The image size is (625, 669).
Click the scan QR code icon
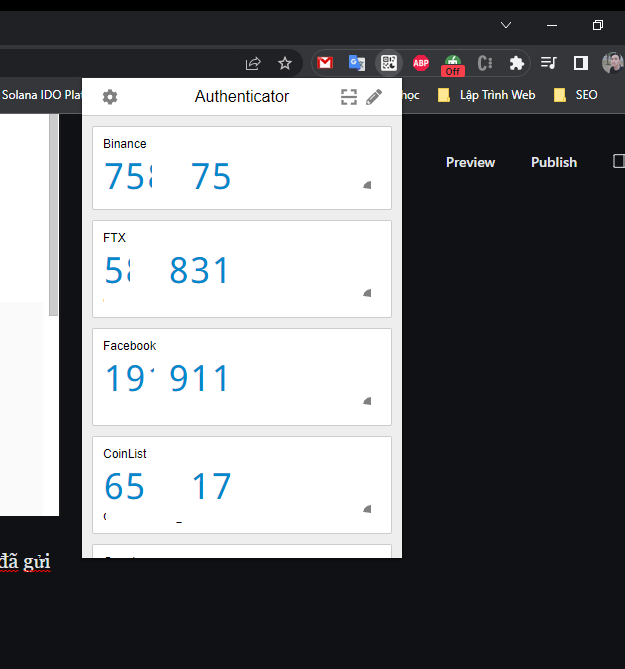(x=349, y=97)
